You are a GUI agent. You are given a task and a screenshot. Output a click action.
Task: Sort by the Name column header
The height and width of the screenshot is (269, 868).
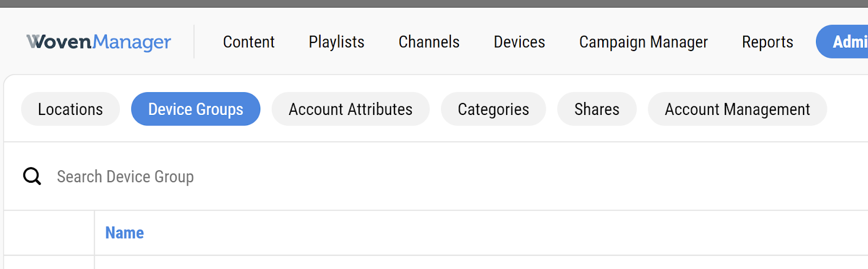point(125,233)
